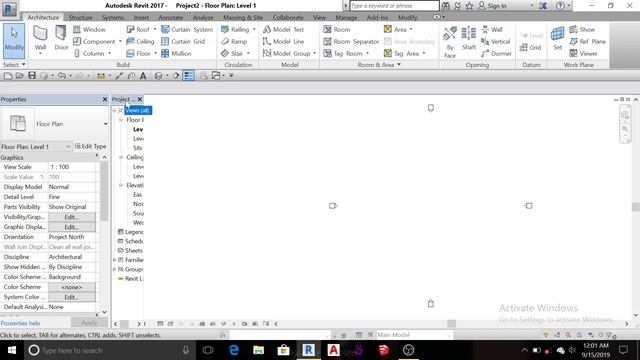Switch to the Insert tab
The image size is (640, 360).
click(x=141, y=18)
